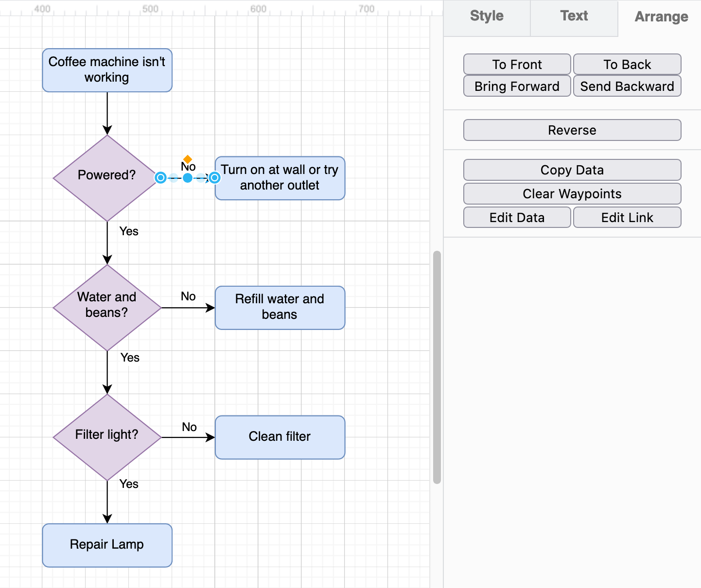The height and width of the screenshot is (588, 701).
Task: Click the To Front button
Action: tap(517, 64)
